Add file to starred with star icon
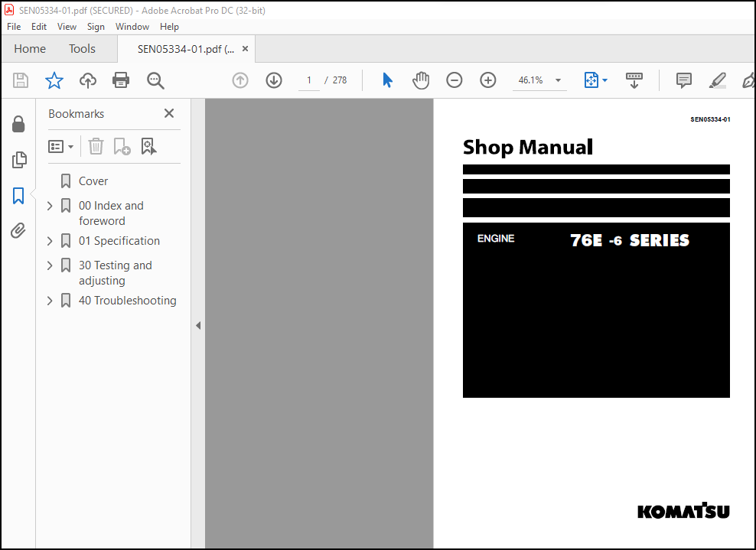The image size is (756, 550). click(x=54, y=80)
